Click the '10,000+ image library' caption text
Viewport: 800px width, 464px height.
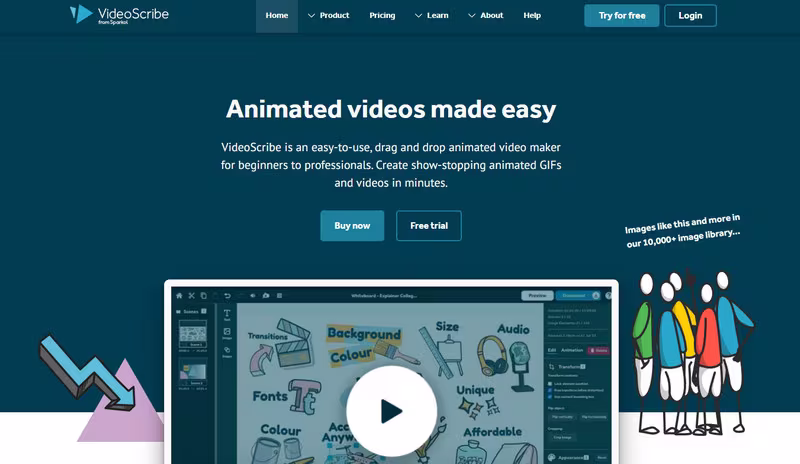[683, 231]
